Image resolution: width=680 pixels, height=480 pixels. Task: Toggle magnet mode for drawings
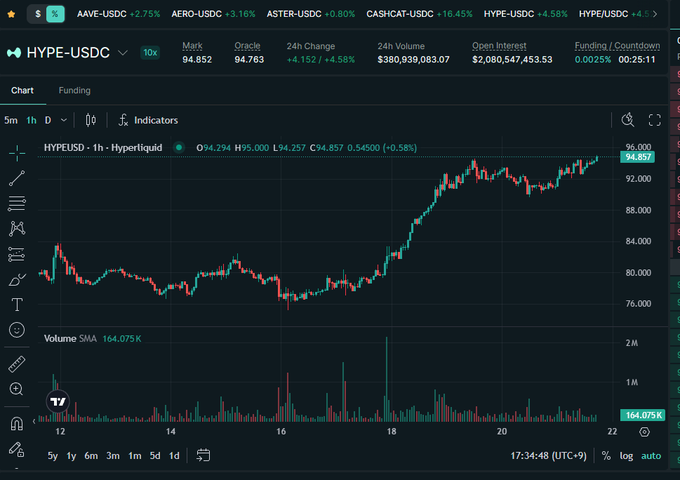point(17,423)
